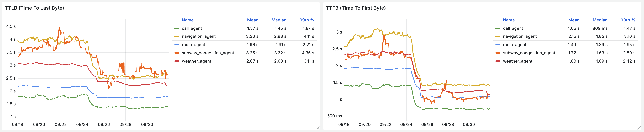This screenshot has width=644, height=132.
Task: Click the TTLB panel resize handle corner
Action: [318, 128]
